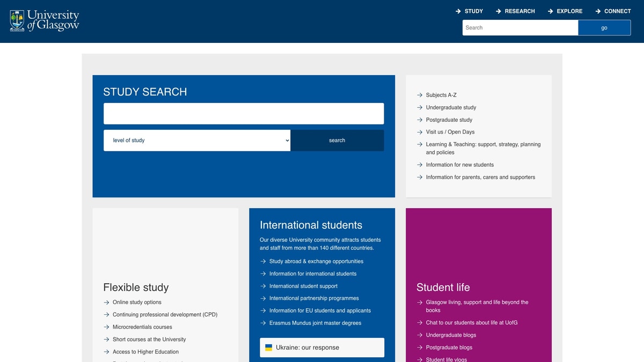Open the level of study dropdown
This screenshot has width=644, height=362.
tap(196, 140)
